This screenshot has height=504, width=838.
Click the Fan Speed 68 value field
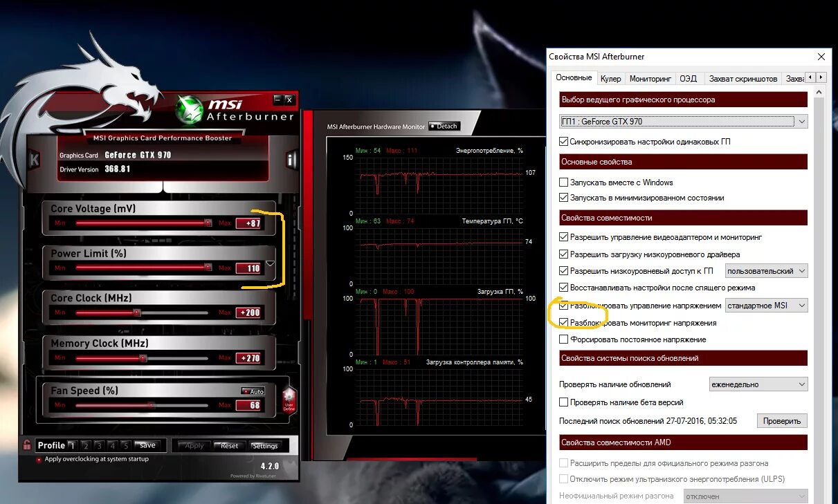(249, 405)
